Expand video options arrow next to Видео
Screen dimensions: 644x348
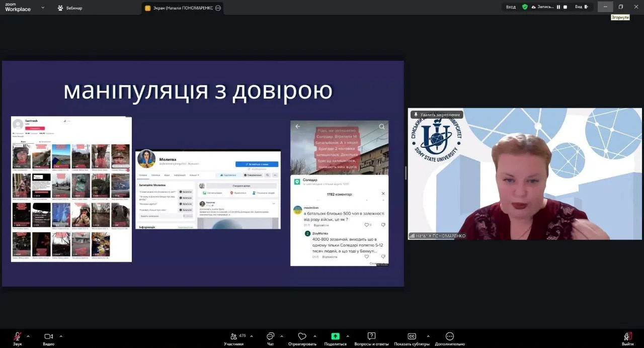(x=61, y=336)
